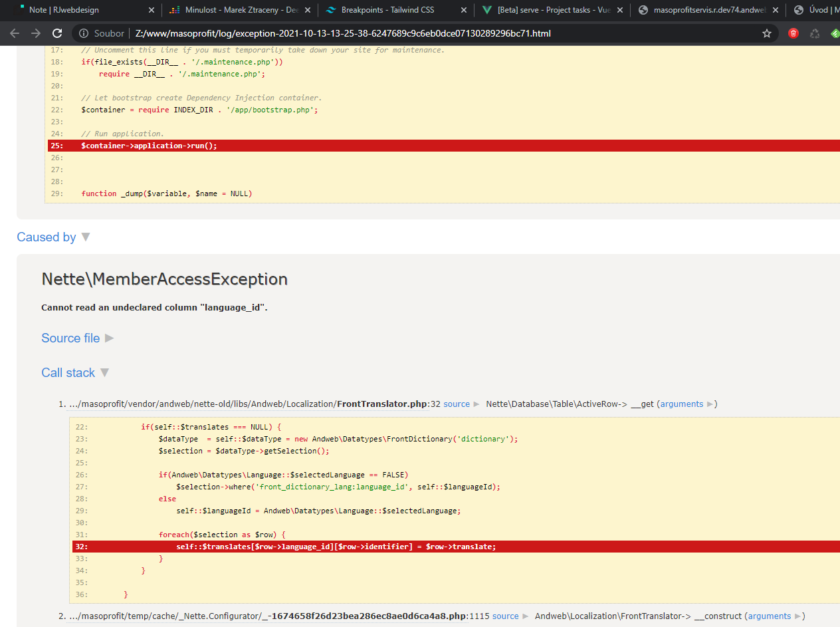The width and height of the screenshot is (840, 627).
Task: Close the Note | RJwebdesign tab
Action: pos(151,10)
